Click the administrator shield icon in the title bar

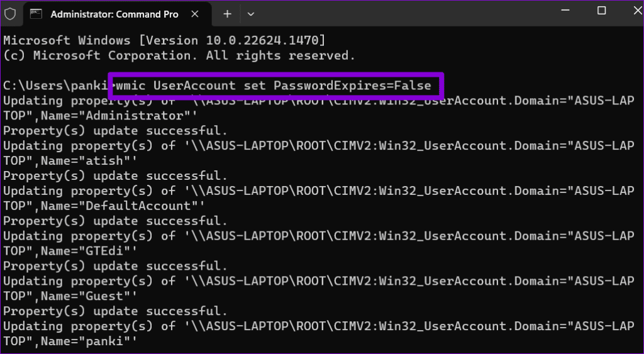click(x=10, y=14)
